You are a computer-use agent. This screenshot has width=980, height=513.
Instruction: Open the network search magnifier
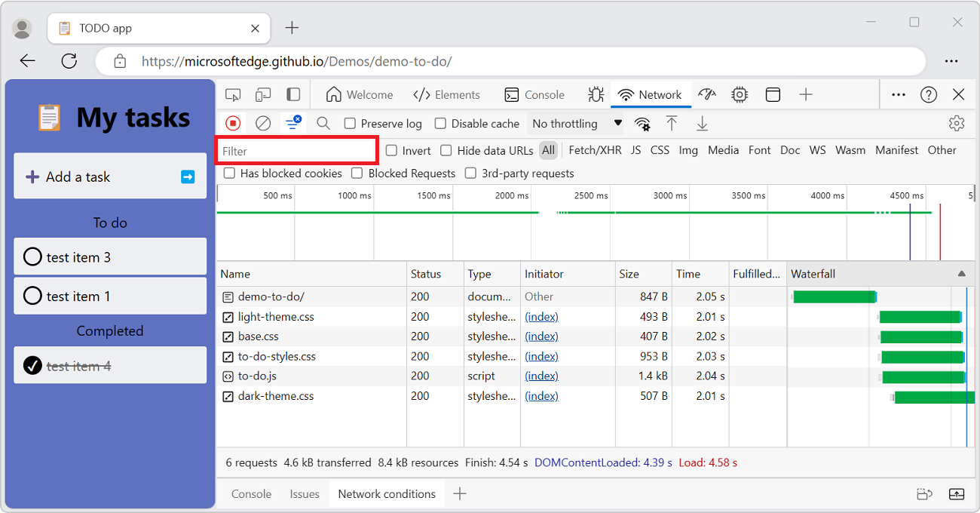[323, 123]
